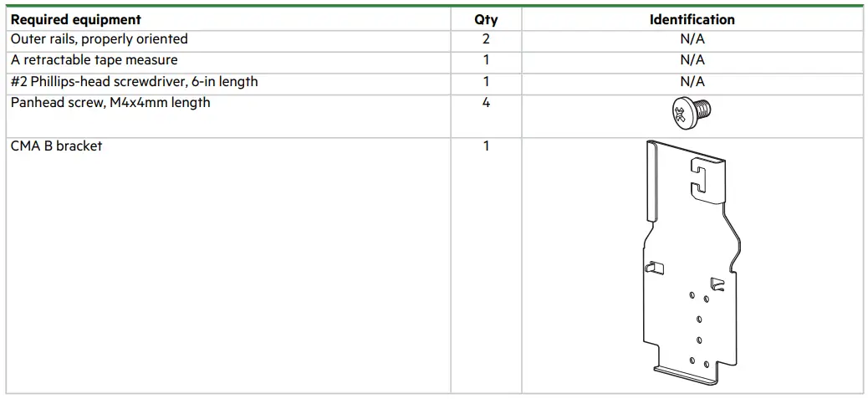Click the quantity 2 for outer rails
Image resolution: width=868 pixels, height=399 pixels.
pos(486,39)
